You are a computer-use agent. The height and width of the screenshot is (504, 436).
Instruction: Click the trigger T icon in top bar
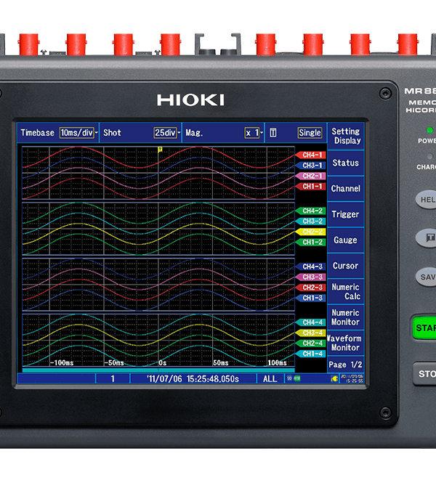click(273, 132)
